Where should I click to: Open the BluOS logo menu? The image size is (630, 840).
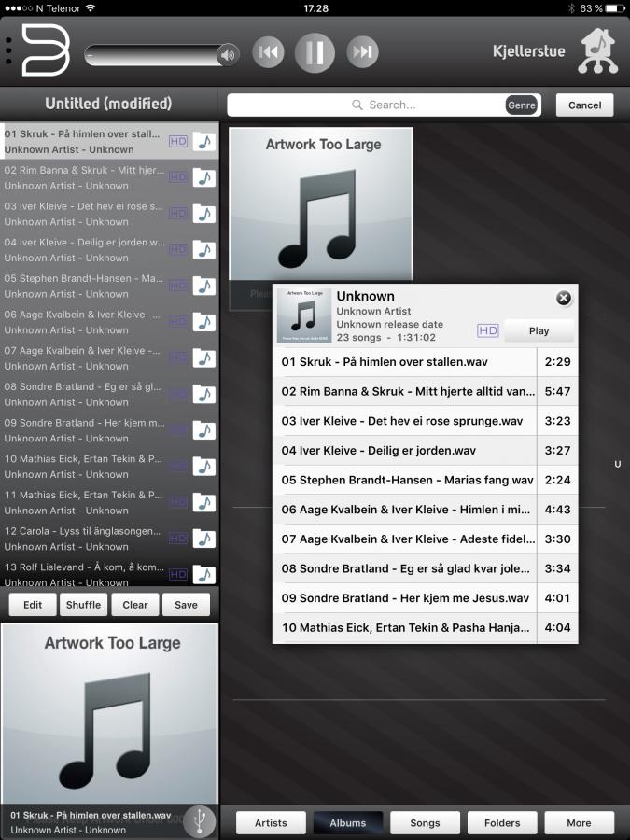click(x=46, y=50)
